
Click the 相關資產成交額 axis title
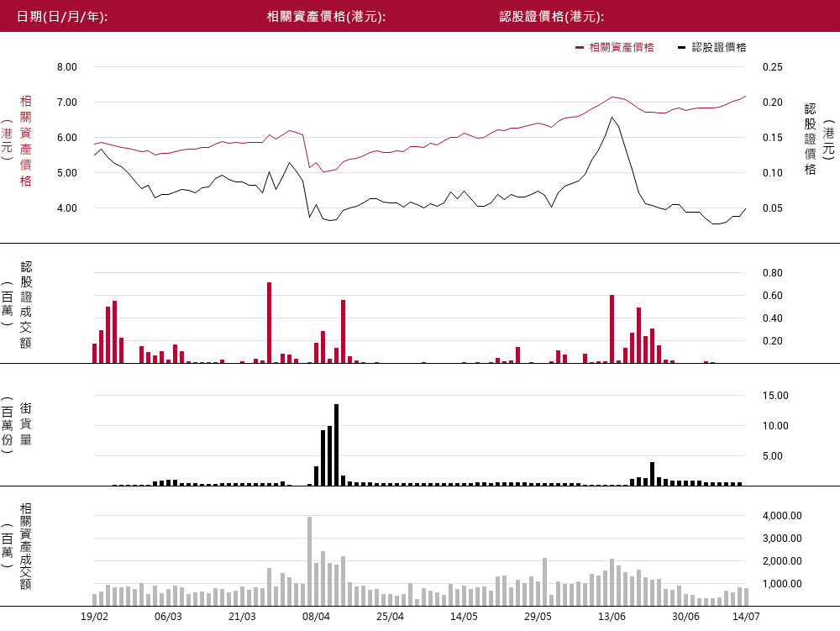click(26, 546)
